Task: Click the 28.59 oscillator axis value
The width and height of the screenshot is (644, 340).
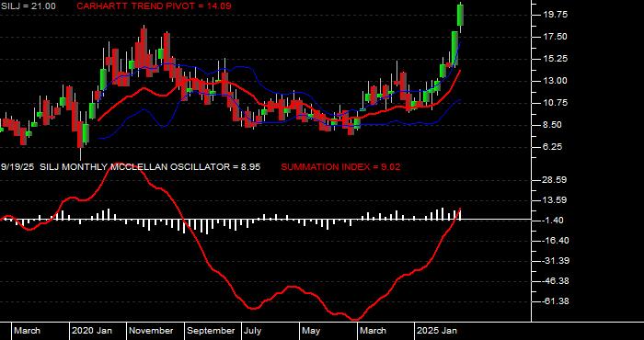Action: point(555,180)
